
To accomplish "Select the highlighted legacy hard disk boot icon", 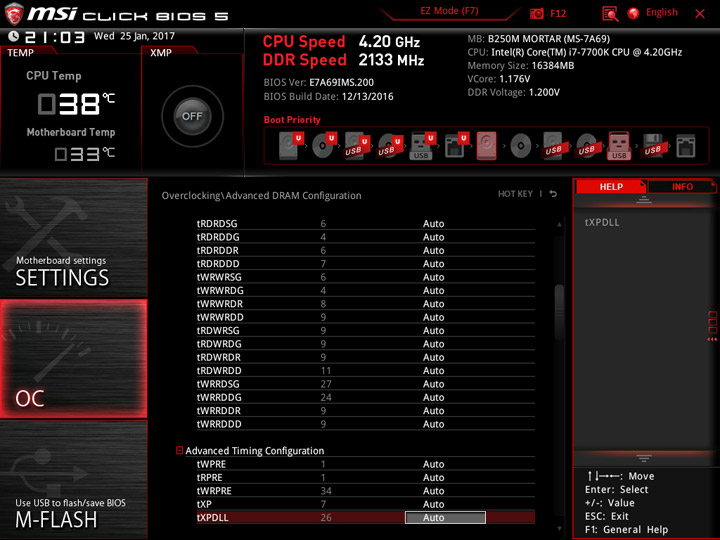I will [x=486, y=146].
